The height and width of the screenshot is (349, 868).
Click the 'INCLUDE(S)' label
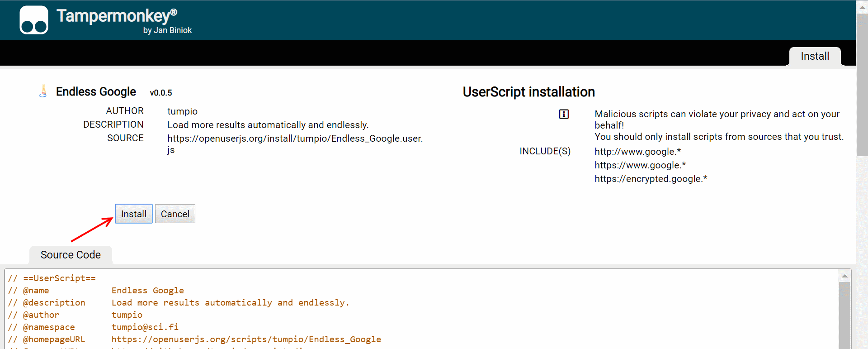coord(545,151)
